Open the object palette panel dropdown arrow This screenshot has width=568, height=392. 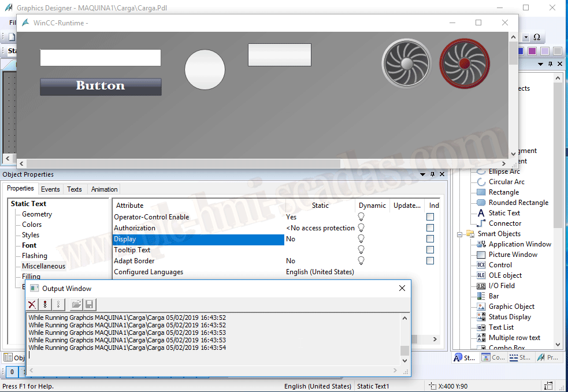(541, 64)
